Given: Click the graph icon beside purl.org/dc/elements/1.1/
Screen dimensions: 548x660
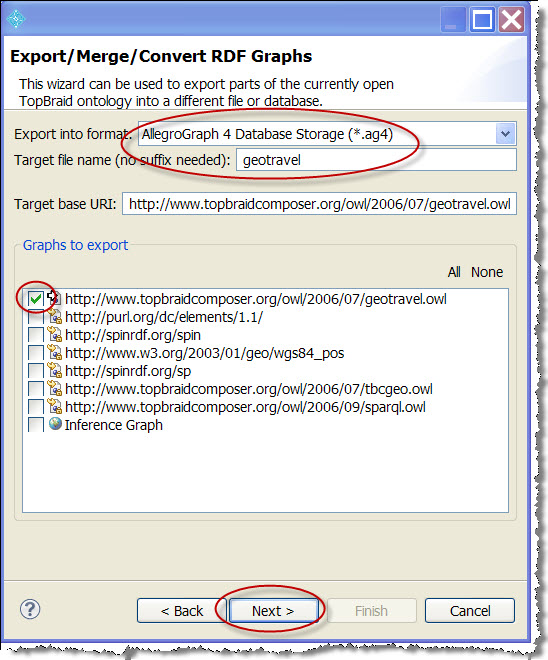Looking at the screenshot, I should [x=55, y=316].
